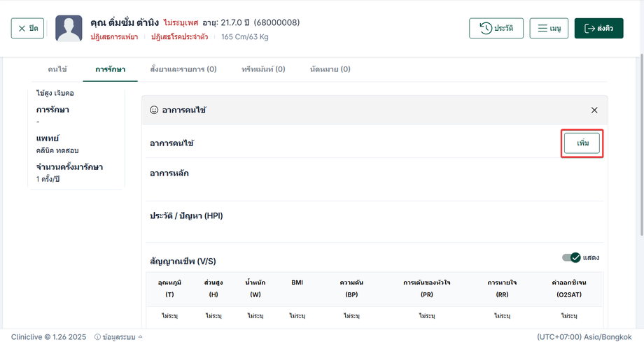Viewport: 644px width, 342px height.
Task: Click ความดัน (BP) column header
Action: point(351,289)
